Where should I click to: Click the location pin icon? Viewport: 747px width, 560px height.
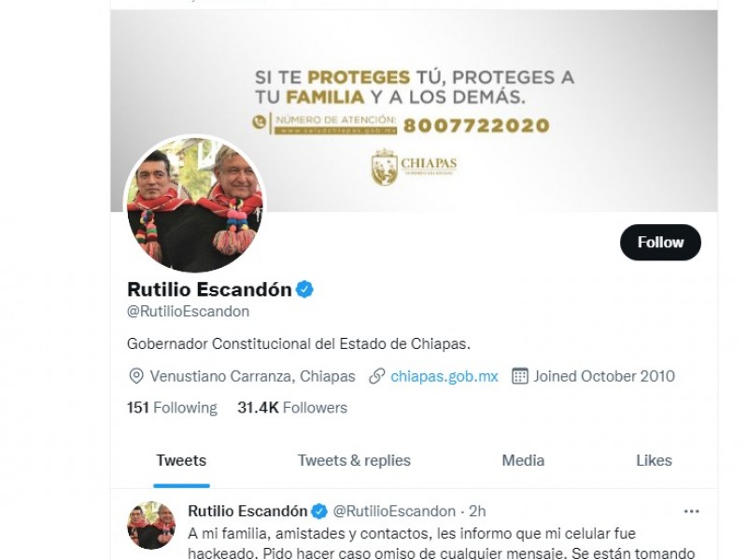pos(136,376)
